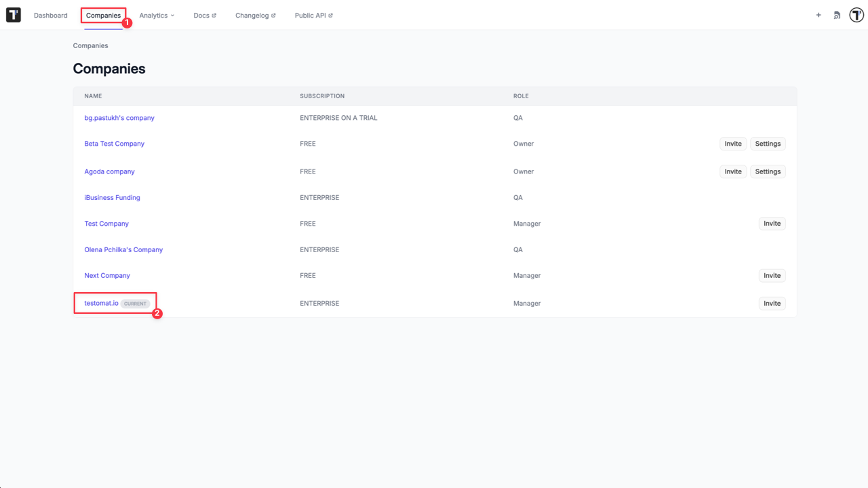This screenshot has height=488, width=868.
Task: Open the Testomat.io logo icon
Action: point(13,14)
